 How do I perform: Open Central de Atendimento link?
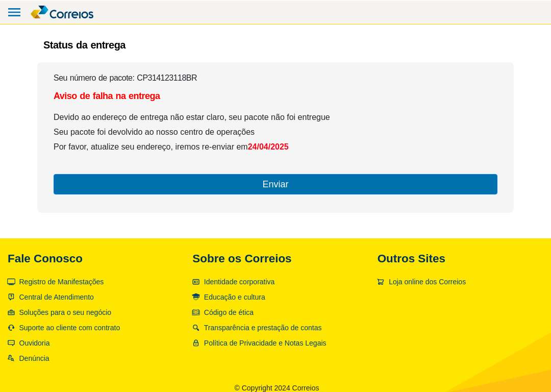56,297
